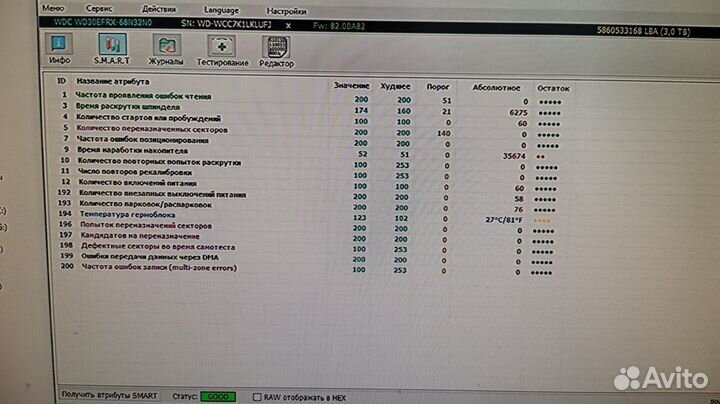The height and width of the screenshot is (404, 720).
Task: Select the S.M.A.R.T toolbar icon
Action: coord(112,49)
